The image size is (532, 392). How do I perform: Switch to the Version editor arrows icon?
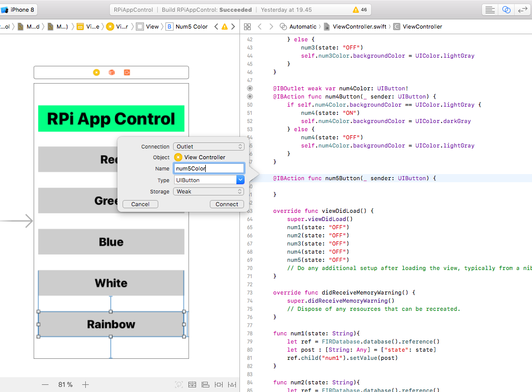point(523,10)
